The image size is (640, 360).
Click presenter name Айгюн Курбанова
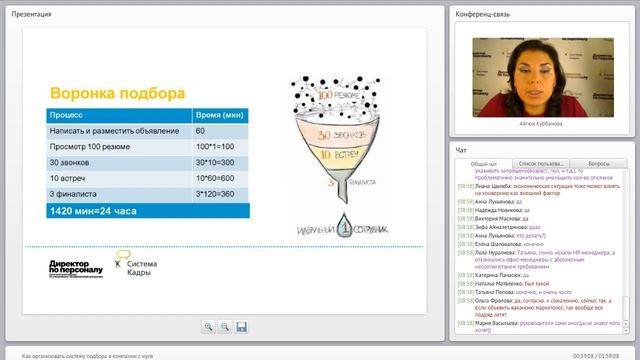541,124
